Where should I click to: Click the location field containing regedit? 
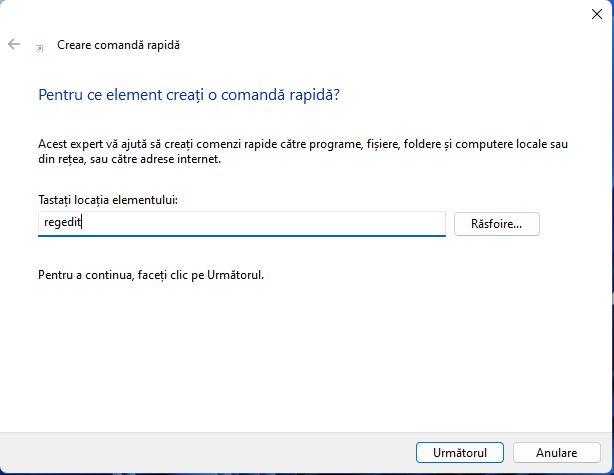pyautogui.click(x=242, y=224)
